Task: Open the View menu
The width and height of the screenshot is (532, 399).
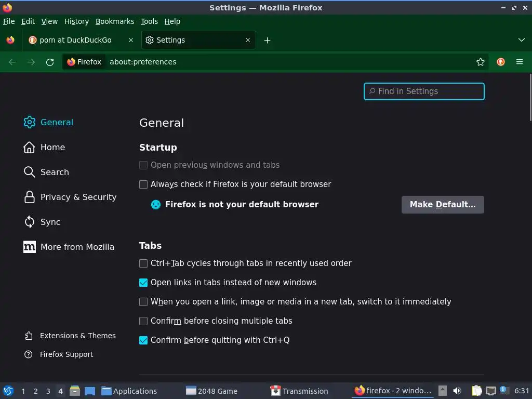Action: pos(49,21)
